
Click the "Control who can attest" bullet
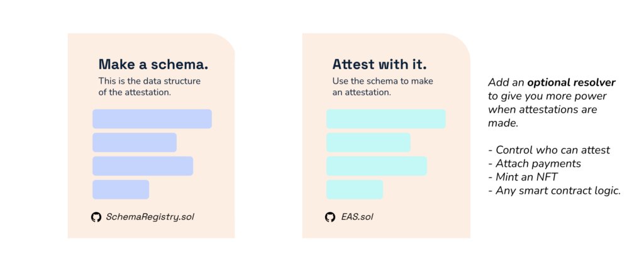(549, 150)
